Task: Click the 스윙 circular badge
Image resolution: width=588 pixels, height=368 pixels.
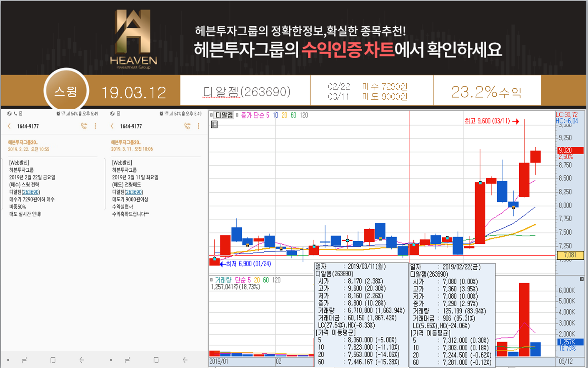Action: coord(66,91)
